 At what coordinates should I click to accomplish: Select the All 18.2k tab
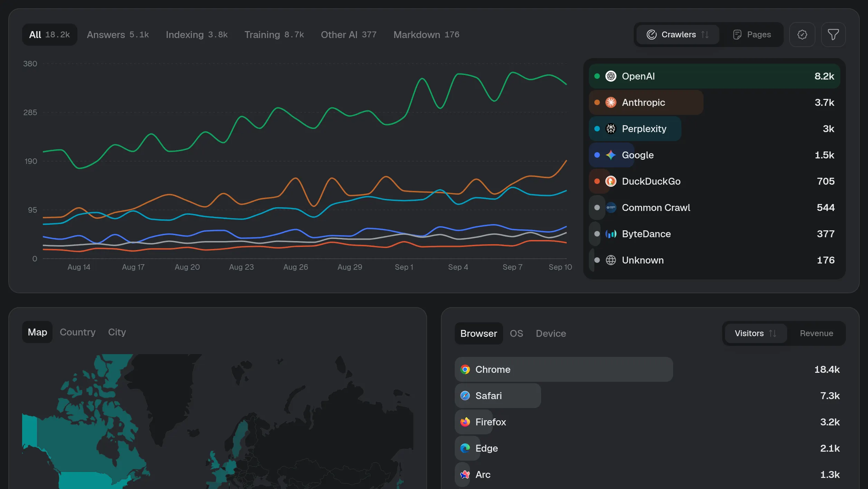point(50,35)
